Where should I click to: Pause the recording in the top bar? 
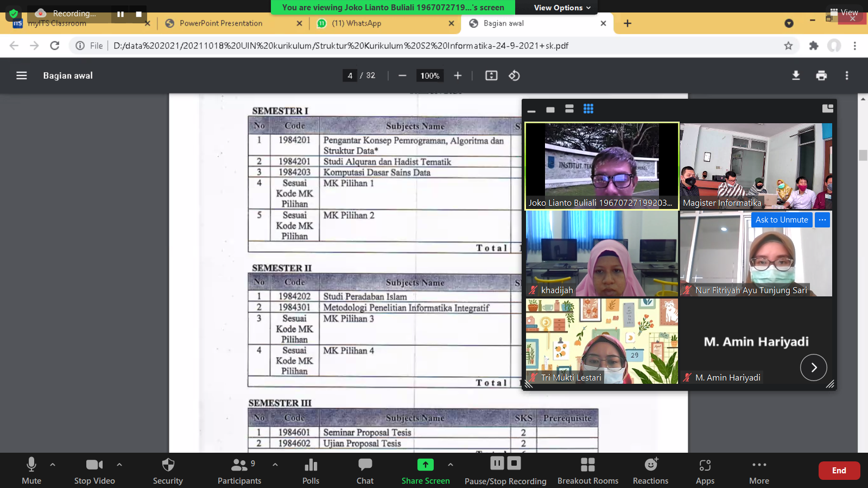pyautogui.click(x=121, y=14)
